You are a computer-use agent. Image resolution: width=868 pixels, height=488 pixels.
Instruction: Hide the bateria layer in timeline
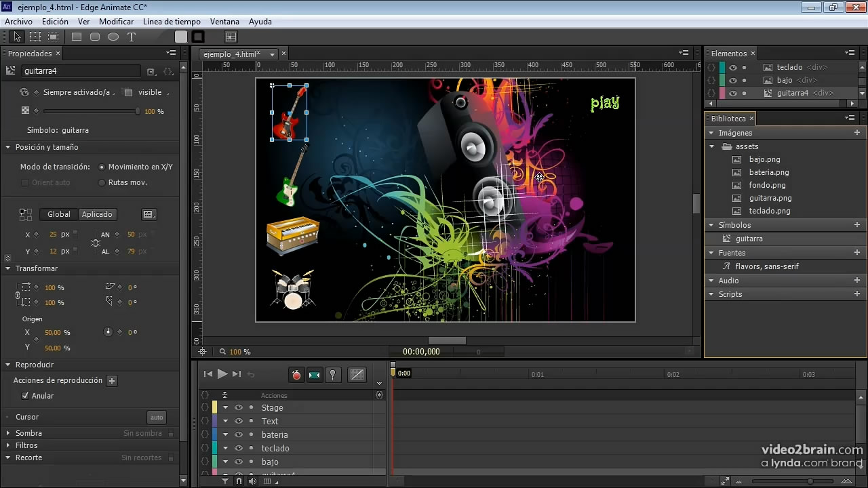click(239, 435)
